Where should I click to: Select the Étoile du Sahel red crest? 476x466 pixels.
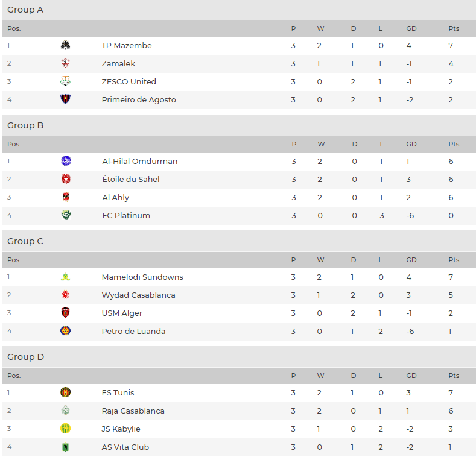[x=66, y=178]
